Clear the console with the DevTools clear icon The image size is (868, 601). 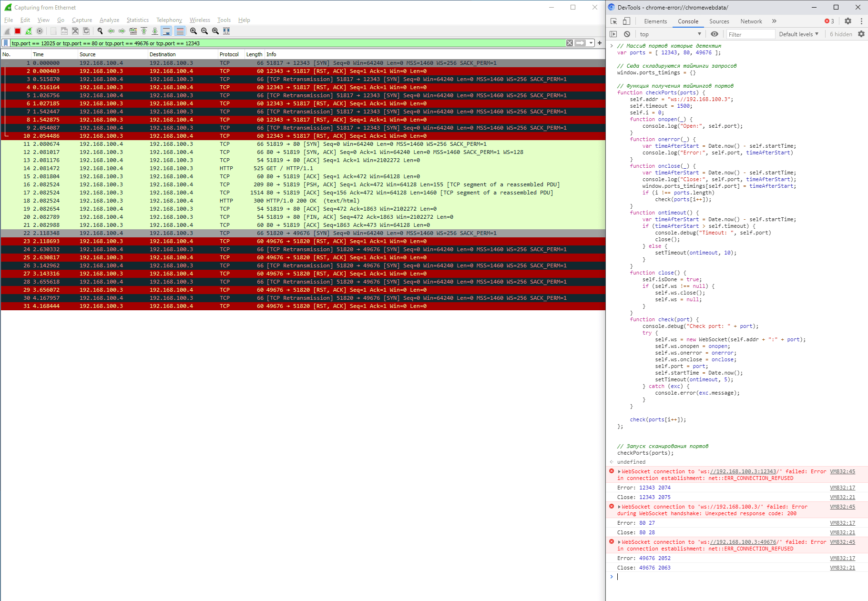pos(627,34)
